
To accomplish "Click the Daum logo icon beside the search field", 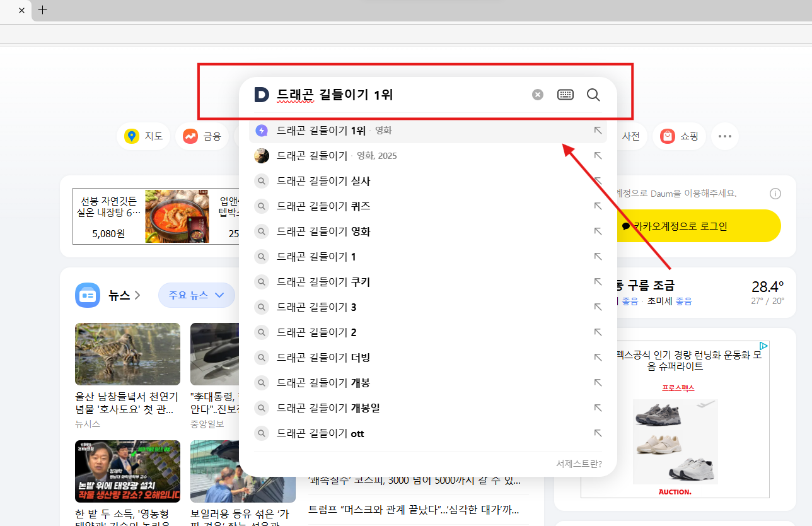I will coord(261,94).
